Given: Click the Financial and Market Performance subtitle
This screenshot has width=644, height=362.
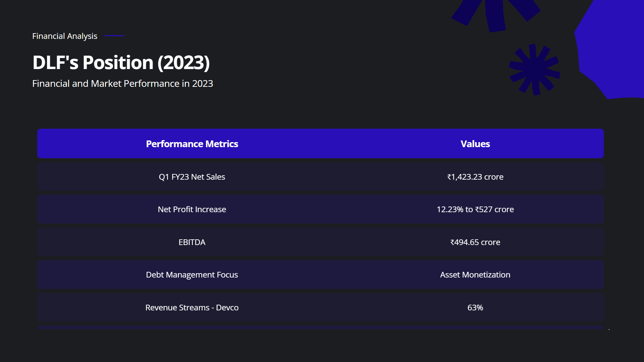Looking at the screenshot, I should coord(122,83).
